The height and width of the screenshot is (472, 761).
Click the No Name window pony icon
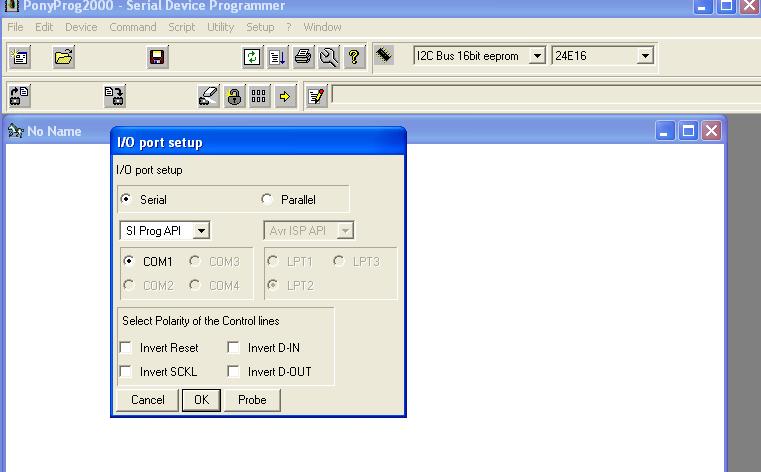[x=16, y=131]
